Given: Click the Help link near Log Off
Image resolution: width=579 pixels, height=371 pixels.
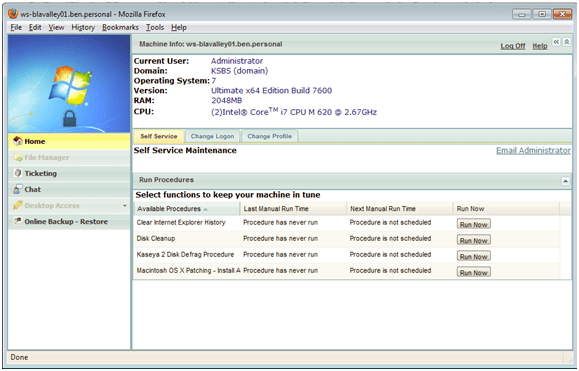Looking at the screenshot, I should 539,46.
